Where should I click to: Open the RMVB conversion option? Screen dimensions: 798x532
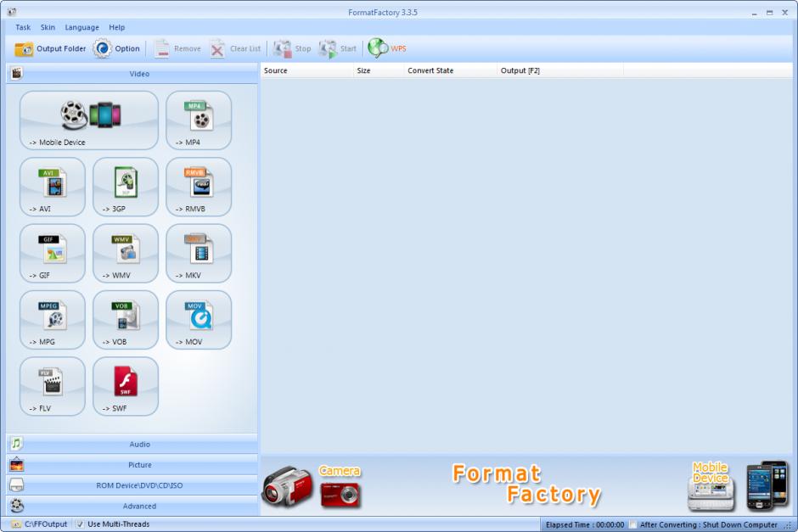click(199, 187)
